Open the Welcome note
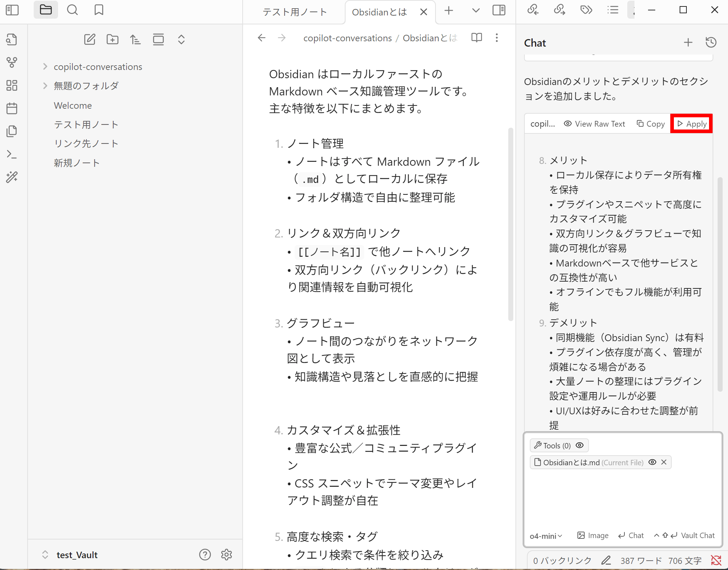Viewport: 728px width, 570px height. click(x=73, y=105)
